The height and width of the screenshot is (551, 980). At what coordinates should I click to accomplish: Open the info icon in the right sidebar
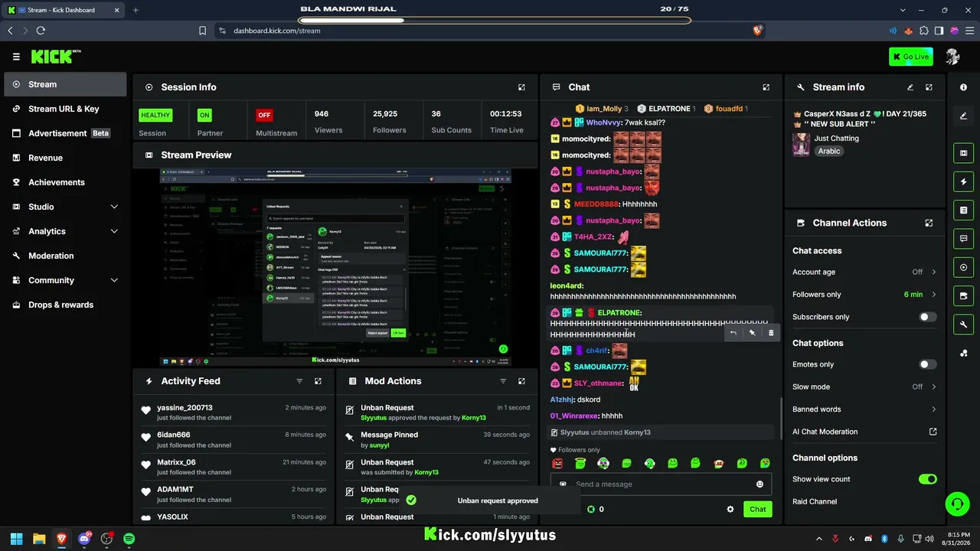(x=963, y=87)
